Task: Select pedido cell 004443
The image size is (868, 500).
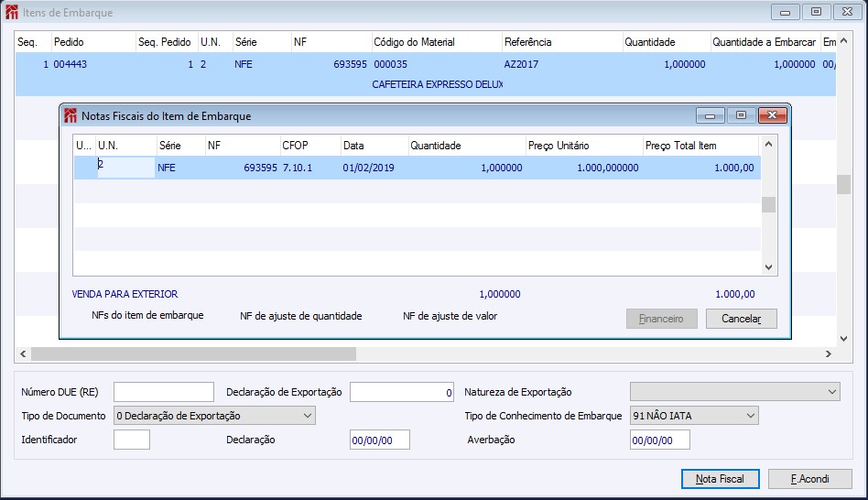Action: (x=71, y=64)
